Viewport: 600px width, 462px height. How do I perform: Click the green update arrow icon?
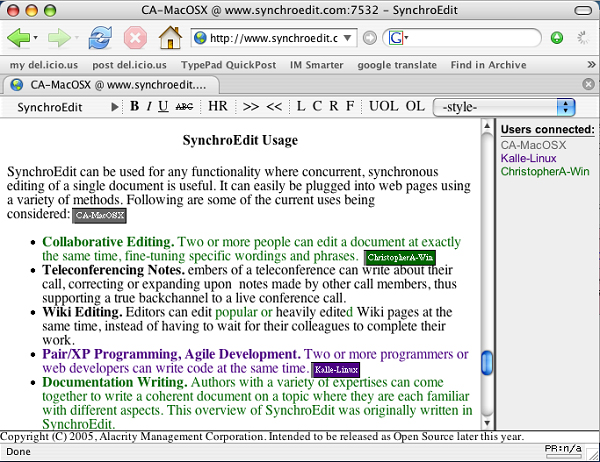[557, 38]
